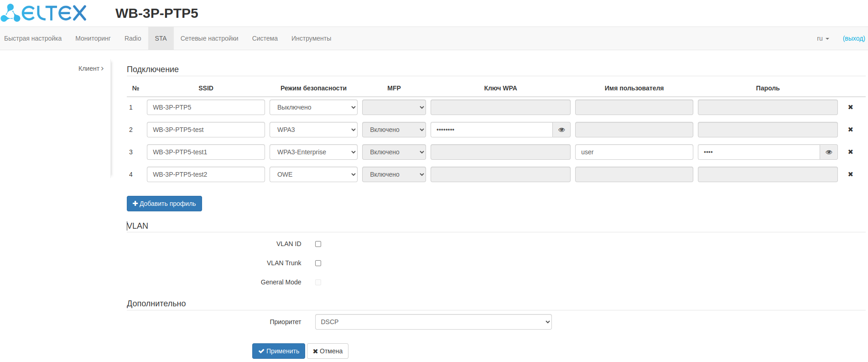Reveal the password for user in row 3

tap(829, 152)
